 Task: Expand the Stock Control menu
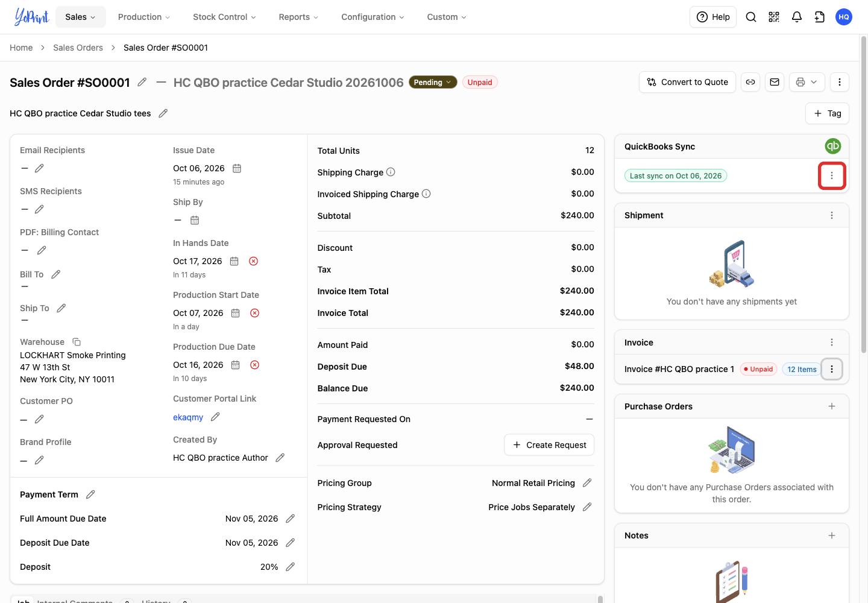click(x=224, y=17)
